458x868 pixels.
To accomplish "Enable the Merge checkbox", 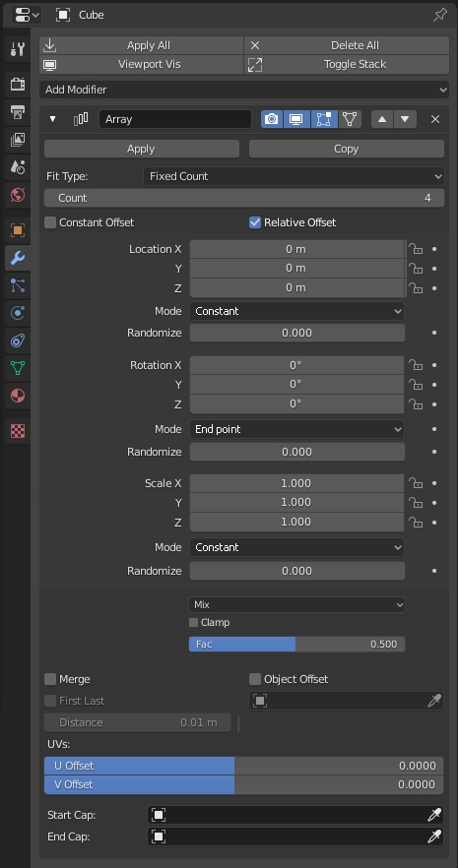I will tap(50, 679).
